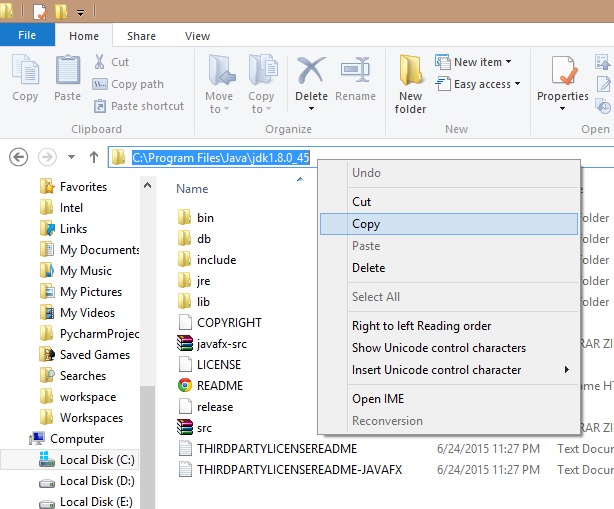Image resolution: width=614 pixels, height=509 pixels.
Task: Choose Open IME in context menu
Action: point(449,399)
